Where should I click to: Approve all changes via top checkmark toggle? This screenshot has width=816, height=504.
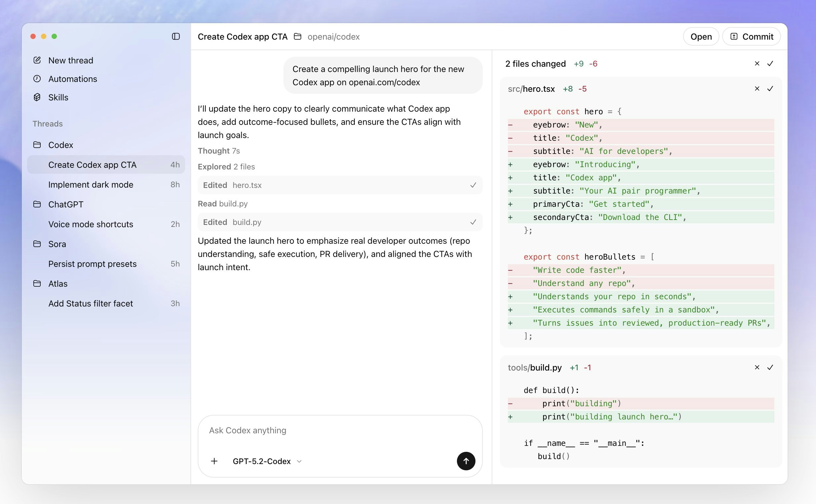pos(770,63)
